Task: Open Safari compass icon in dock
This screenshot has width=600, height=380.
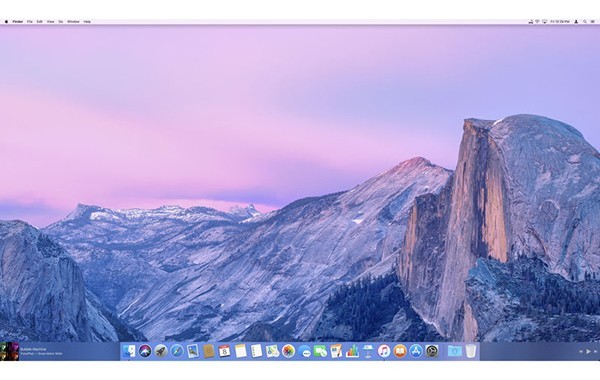Action: [177, 351]
